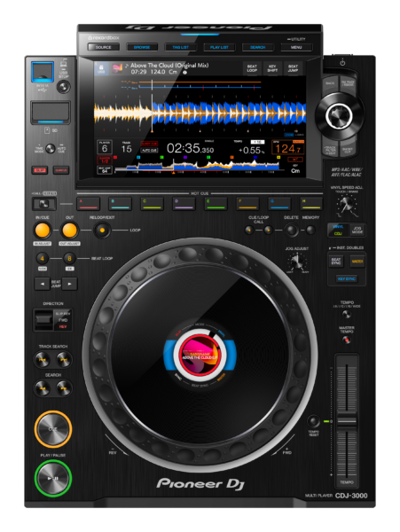Trigger Hot Cue D pad
This screenshot has width=400, height=532.
[x=184, y=204]
